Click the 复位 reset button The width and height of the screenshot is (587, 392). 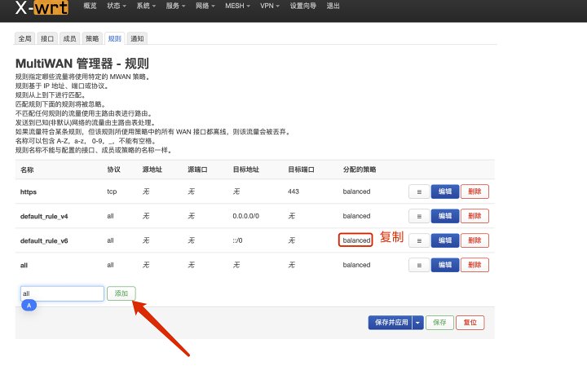(470, 323)
